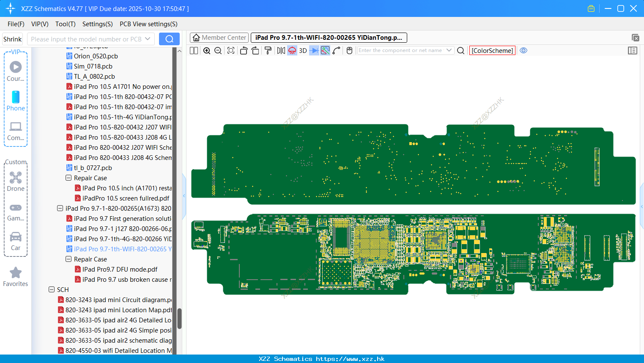Image resolution: width=644 pixels, height=363 pixels.
Task: Switch to 3D view
Action: click(x=303, y=50)
